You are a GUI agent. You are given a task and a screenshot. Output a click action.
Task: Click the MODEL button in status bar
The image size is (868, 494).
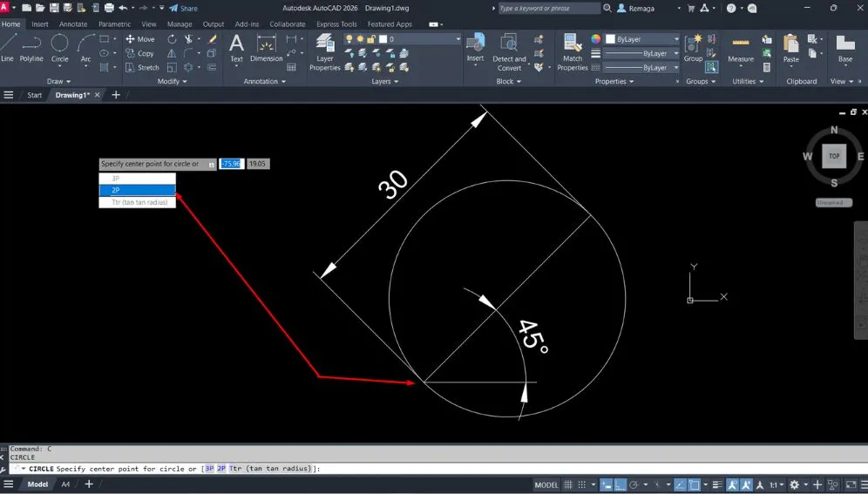pyautogui.click(x=546, y=485)
